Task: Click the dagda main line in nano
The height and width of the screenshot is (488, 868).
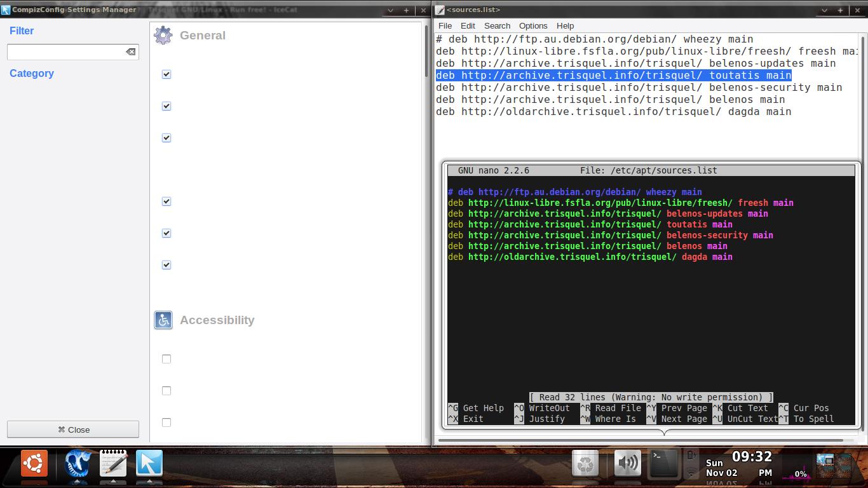Action: point(590,257)
